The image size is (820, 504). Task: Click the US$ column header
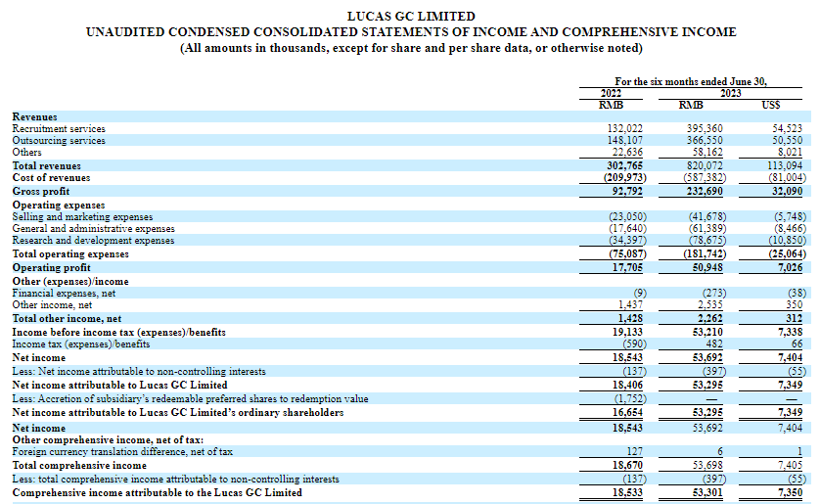click(x=771, y=105)
